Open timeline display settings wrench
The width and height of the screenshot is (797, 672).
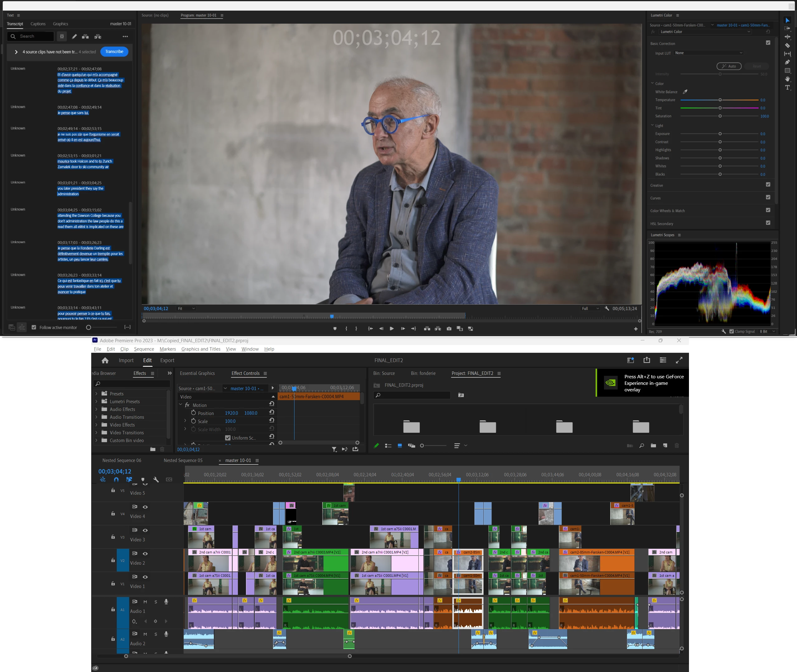pos(156,480)
